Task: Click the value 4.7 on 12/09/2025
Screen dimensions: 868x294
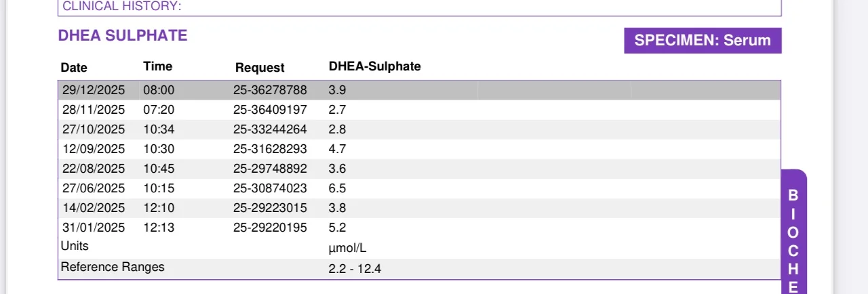Action: (337, 149)
